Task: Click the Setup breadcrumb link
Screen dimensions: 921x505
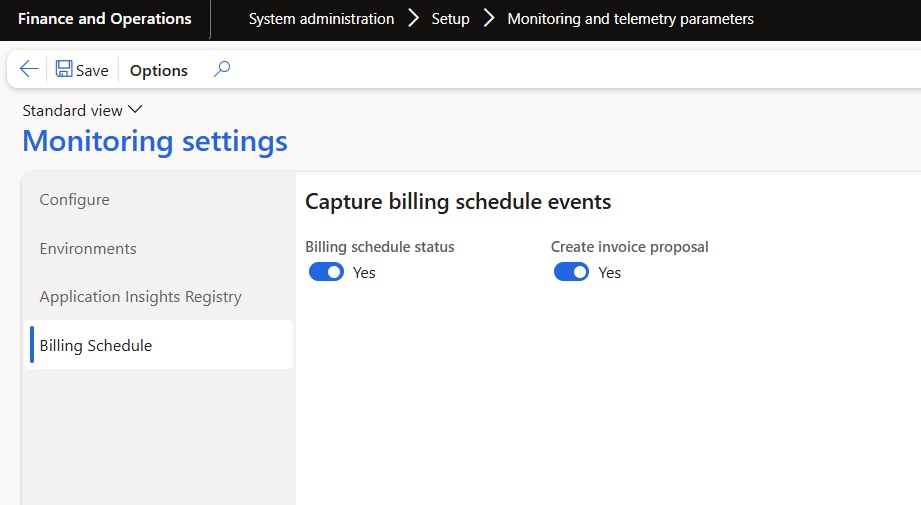Action: click(450, 19)
